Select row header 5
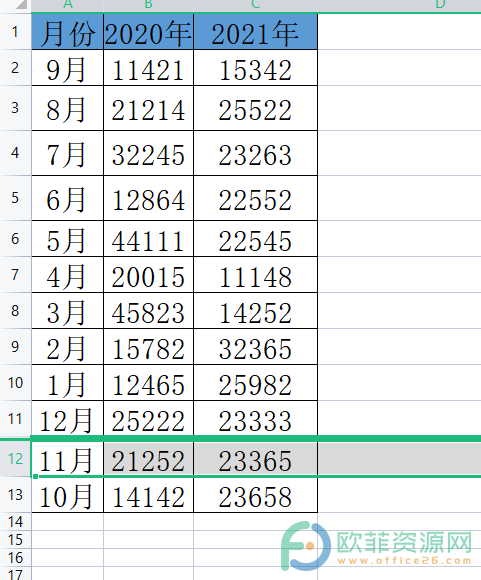Screen dimensions: 481x580 (15, 198)
